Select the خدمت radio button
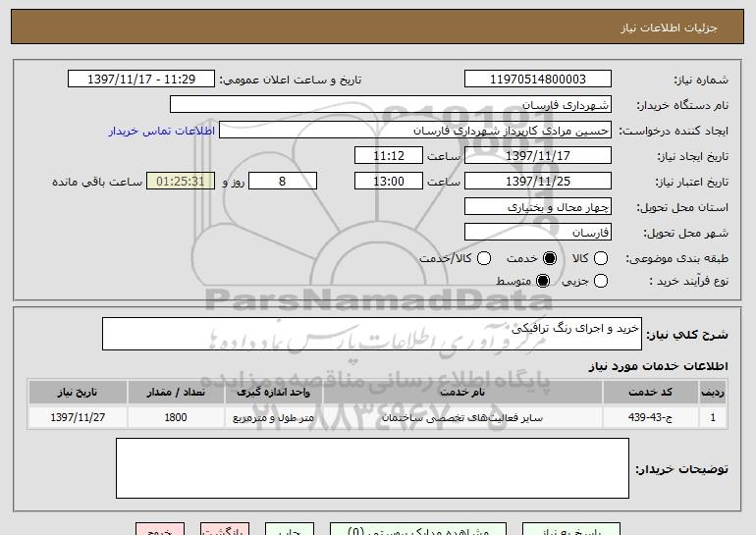The image size is (756, 535). (x=549, y=258)
